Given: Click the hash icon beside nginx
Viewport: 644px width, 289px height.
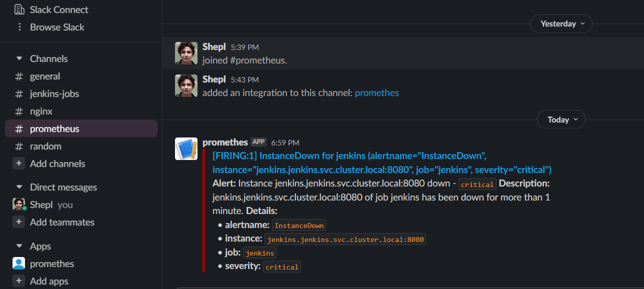Looking at the screenshot, I should [x=19, y=111].
